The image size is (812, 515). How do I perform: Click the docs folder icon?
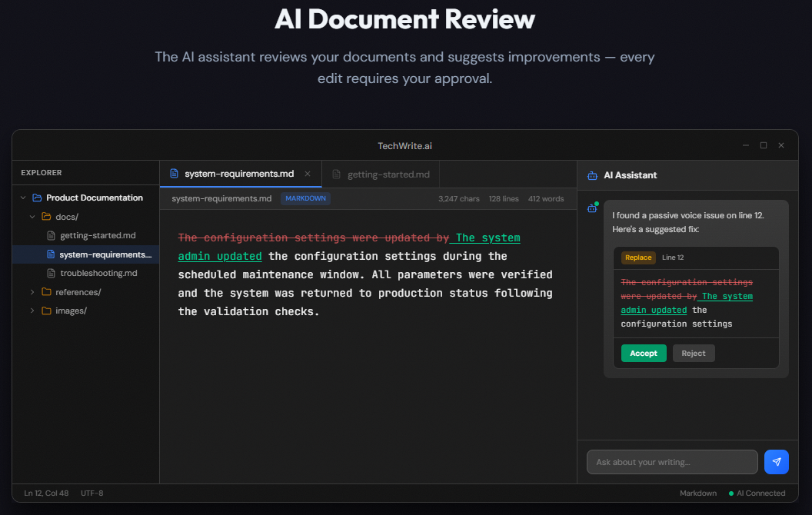coord(46,216)
